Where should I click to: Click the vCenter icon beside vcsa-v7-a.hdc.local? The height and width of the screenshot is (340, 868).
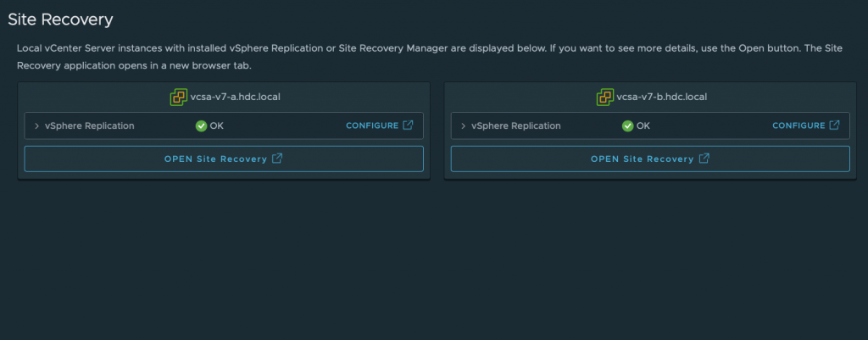178,98
